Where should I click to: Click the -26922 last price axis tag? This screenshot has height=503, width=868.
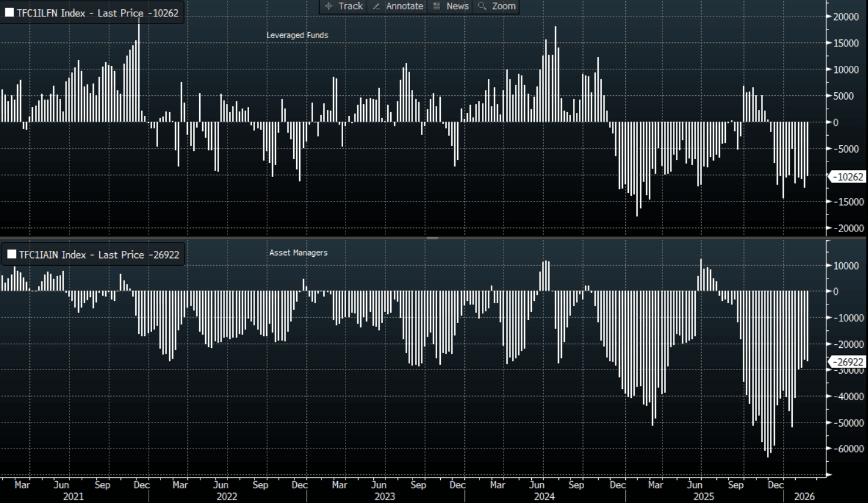(849, 362)
